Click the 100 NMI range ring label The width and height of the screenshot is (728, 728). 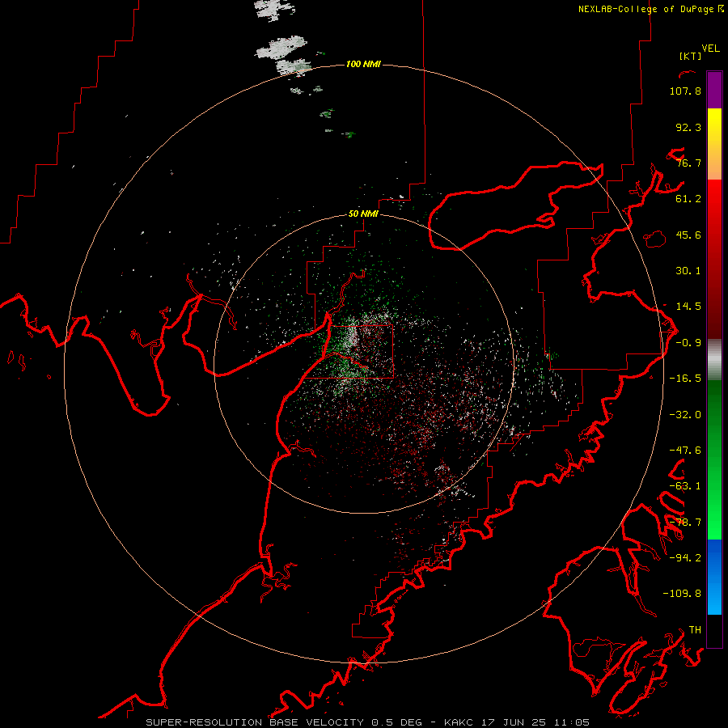pyautogui.click(x=363, y=64)
